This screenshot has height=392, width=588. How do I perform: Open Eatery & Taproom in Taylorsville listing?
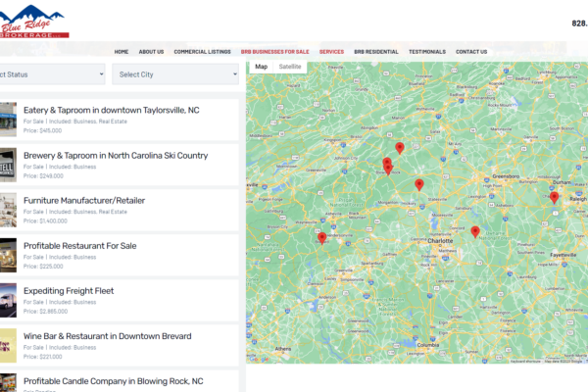(112, 111)
